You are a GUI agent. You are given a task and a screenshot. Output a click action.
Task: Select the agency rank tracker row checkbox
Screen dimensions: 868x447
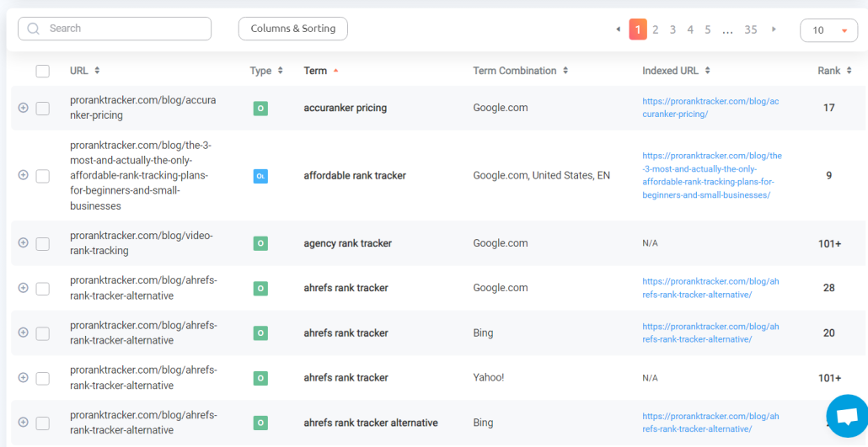pyautogui.click(x=43, y=243)
